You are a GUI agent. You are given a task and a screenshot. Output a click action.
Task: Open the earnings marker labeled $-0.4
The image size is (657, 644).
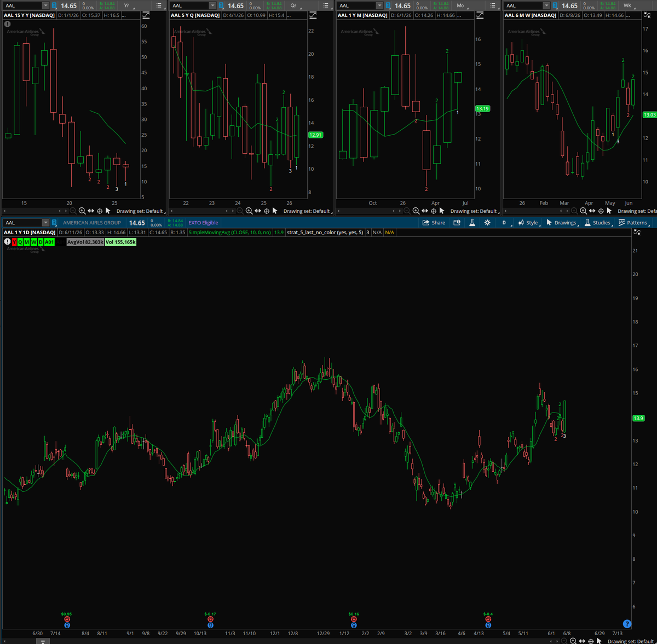(488, 619)
